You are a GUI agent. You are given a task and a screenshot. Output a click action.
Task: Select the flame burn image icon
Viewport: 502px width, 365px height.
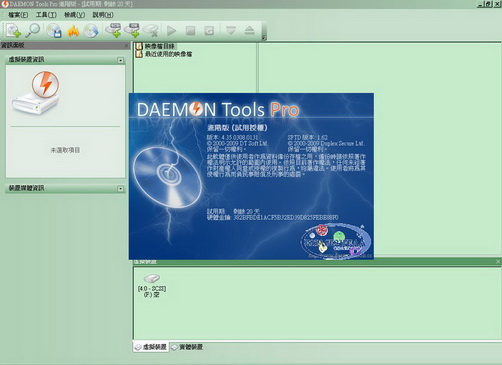click(x=73, y=31)
